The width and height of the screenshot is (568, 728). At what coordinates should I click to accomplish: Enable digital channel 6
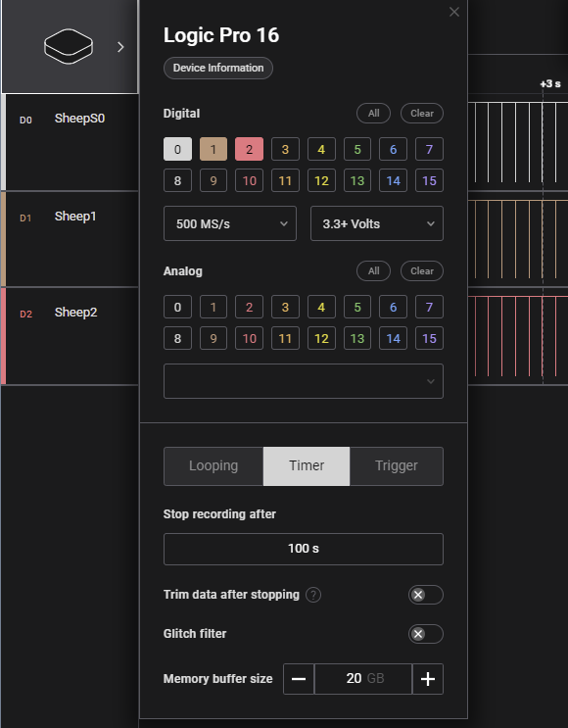tap(393, 149)
